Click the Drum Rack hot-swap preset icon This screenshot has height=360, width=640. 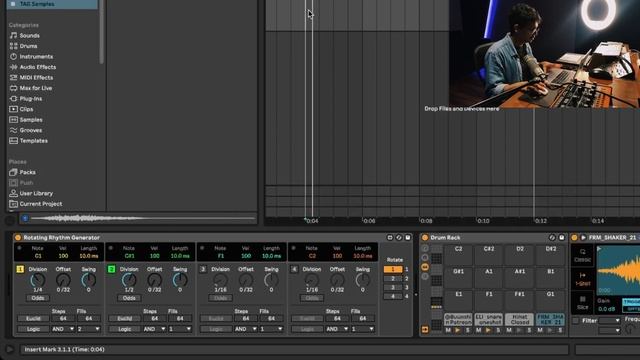pyautogui.click(x=552, y=238)
